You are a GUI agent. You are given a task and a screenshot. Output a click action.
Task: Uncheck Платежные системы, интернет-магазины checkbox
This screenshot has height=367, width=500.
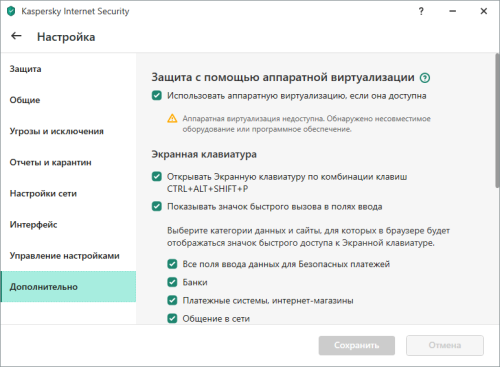[172, 300]
